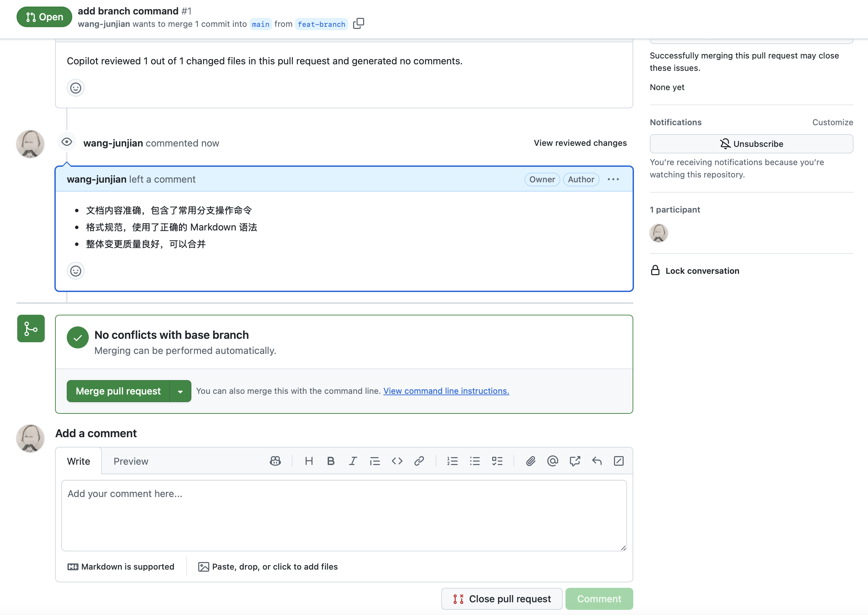868x615 pixels.
Task: Click the Add your comment text area
Action: (x=343, y=515)
